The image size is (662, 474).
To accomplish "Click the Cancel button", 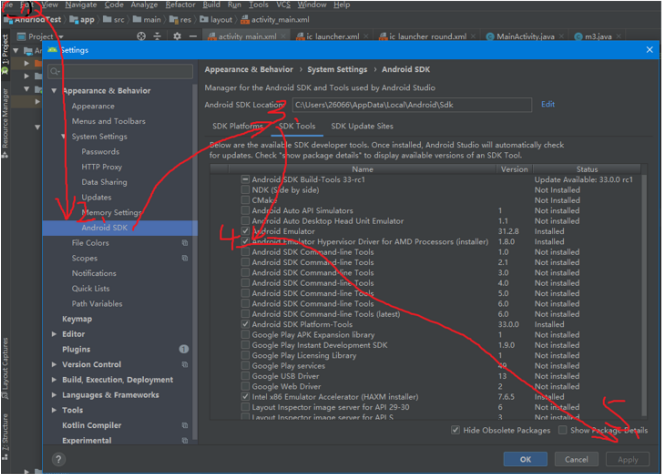I will 576,459.
